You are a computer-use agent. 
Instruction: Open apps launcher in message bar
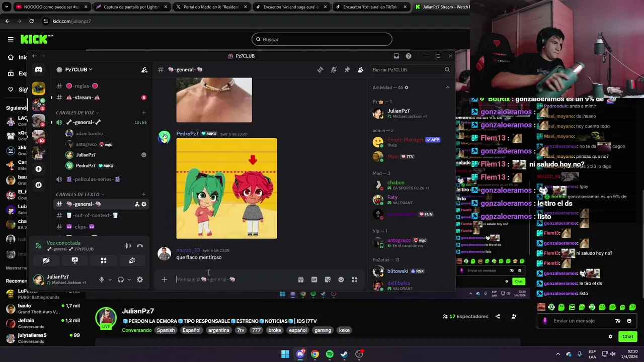[355, 280]
